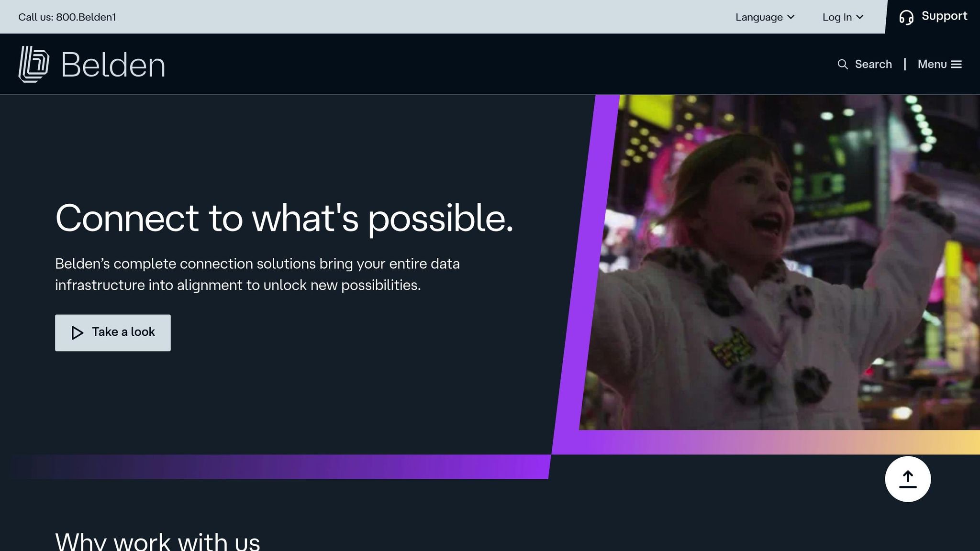Click the Support headset icon
This screenshot has height=551, width=980.
(906, 17)
